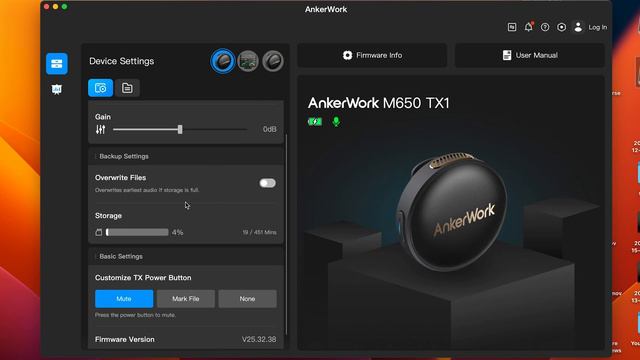Click the Device Settings heading

tap(122, 61)
